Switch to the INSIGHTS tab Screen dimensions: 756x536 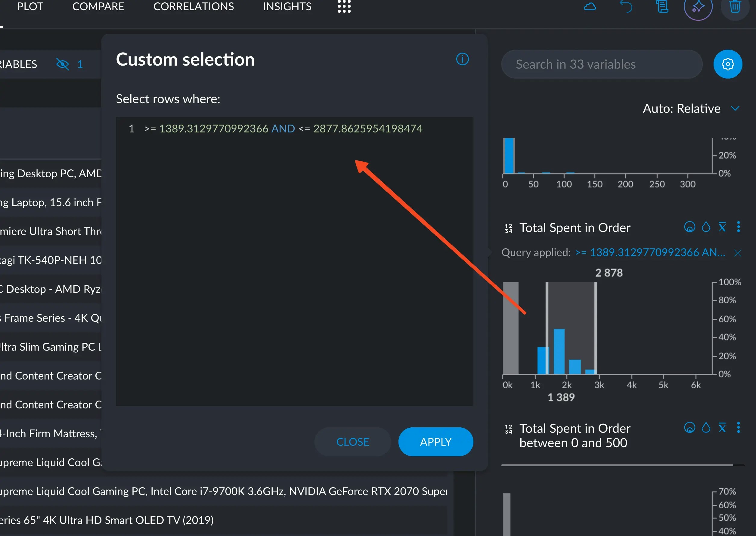point(287,7)
